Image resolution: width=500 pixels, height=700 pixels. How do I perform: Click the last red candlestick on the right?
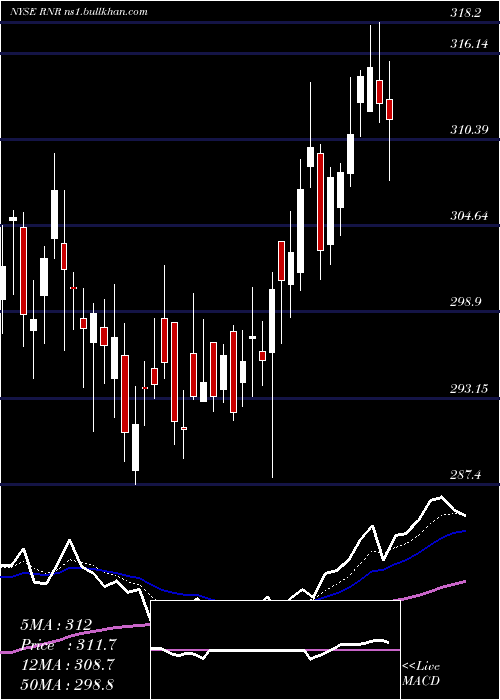[389, 109]
